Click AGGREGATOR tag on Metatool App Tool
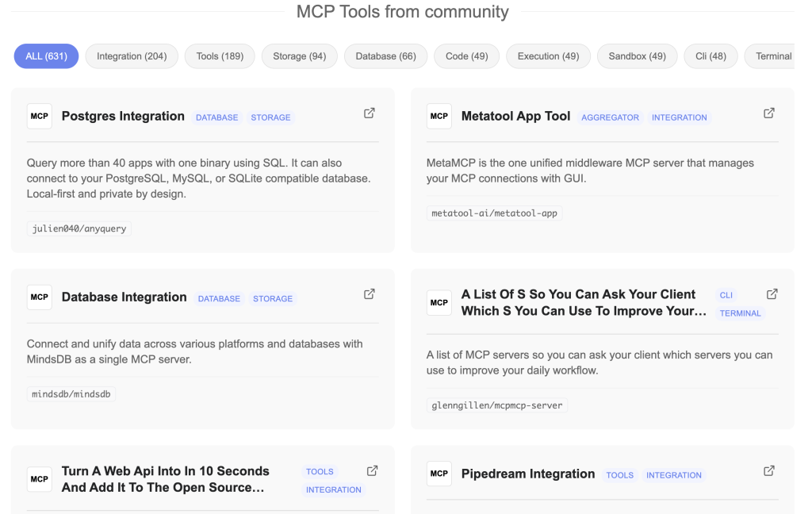This screenshot has width=812, height=514. (610, 117)
